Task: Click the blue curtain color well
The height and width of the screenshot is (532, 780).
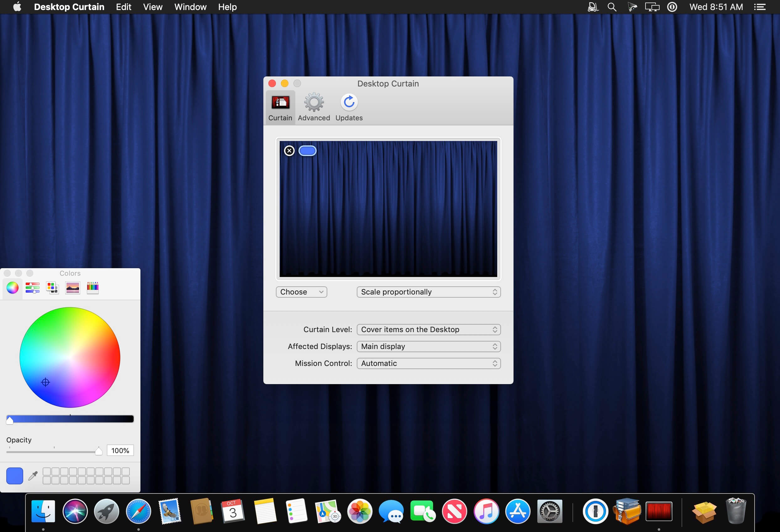Action: point(308,151)
